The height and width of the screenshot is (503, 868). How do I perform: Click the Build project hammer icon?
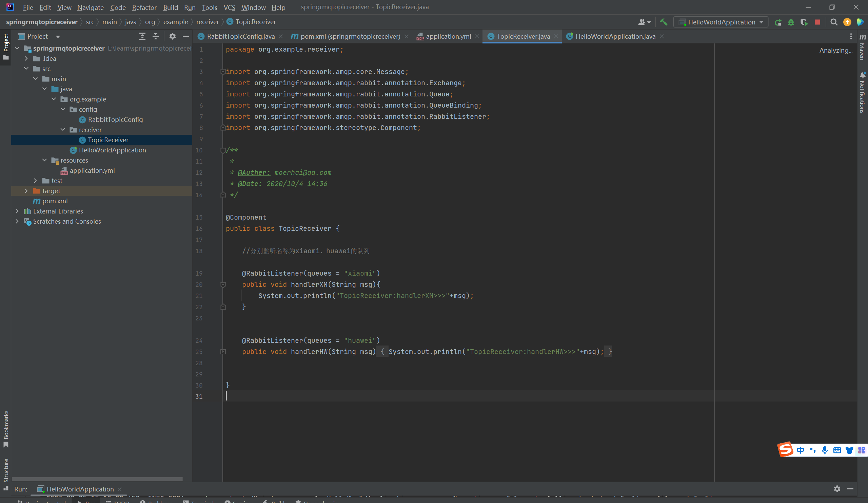click(664, 22)
